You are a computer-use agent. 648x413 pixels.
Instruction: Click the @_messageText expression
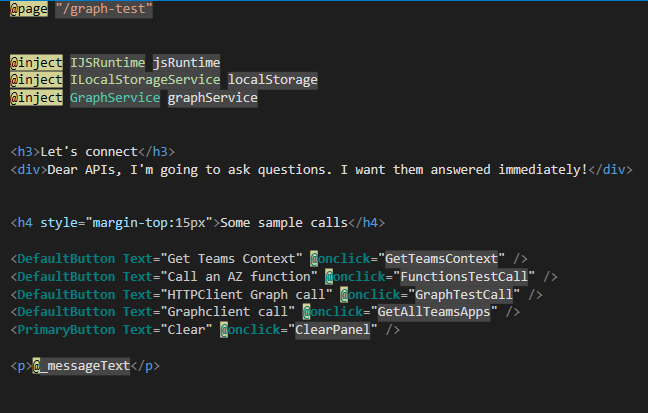click(x=81, y=366)
